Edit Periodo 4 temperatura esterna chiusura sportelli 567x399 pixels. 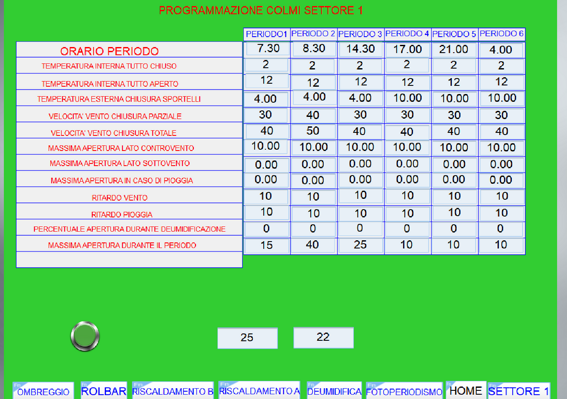[x=408, y=98]
